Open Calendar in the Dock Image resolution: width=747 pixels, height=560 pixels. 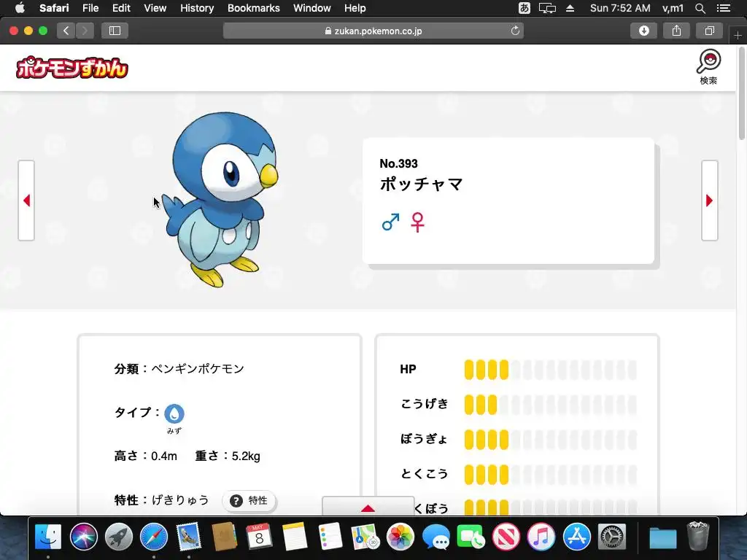point(259,537)
